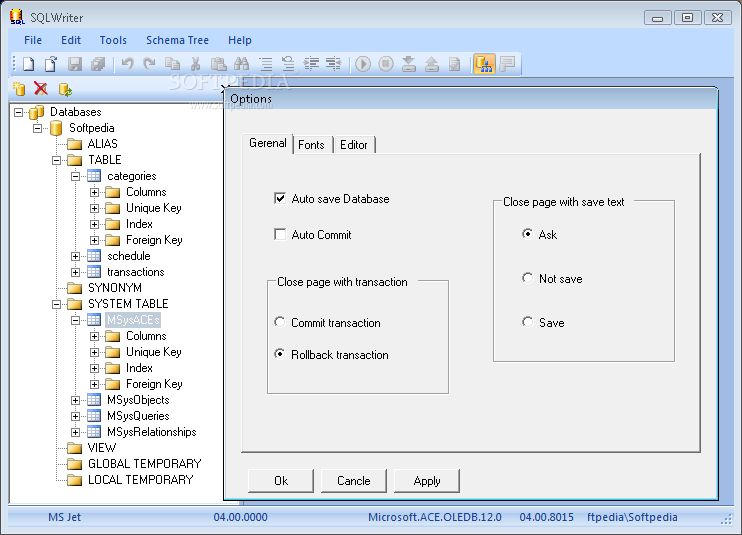Click the red X delete database icon
Screen dimensions: 742x535
tap(41, 88)
